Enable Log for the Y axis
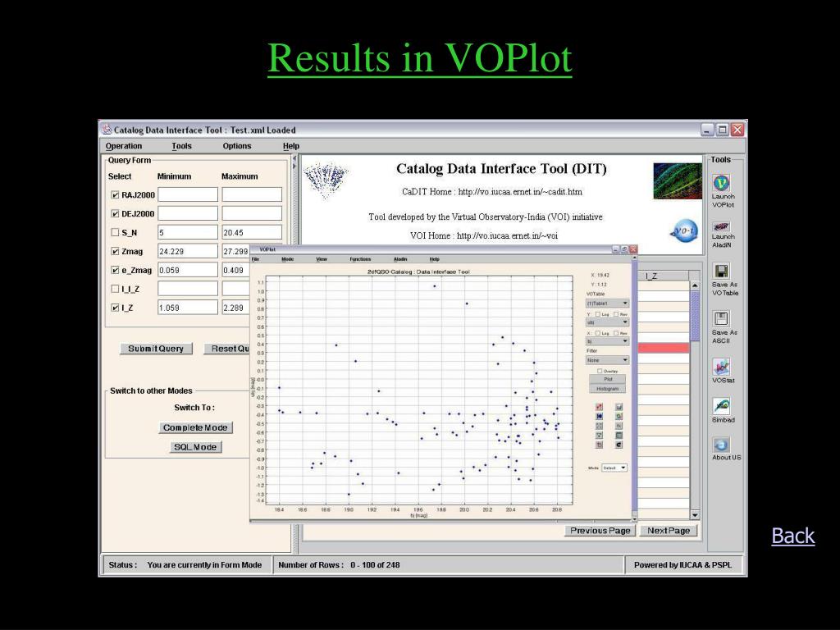Image resolution: width=840 pixels, height=630 pixels. pyautogui.click(x=598, y=314)
